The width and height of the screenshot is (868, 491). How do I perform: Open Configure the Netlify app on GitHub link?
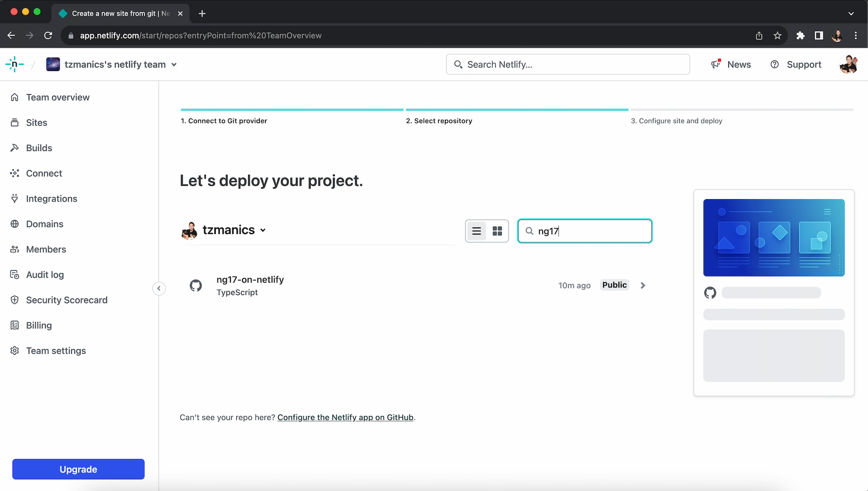(x=345, y=418)
